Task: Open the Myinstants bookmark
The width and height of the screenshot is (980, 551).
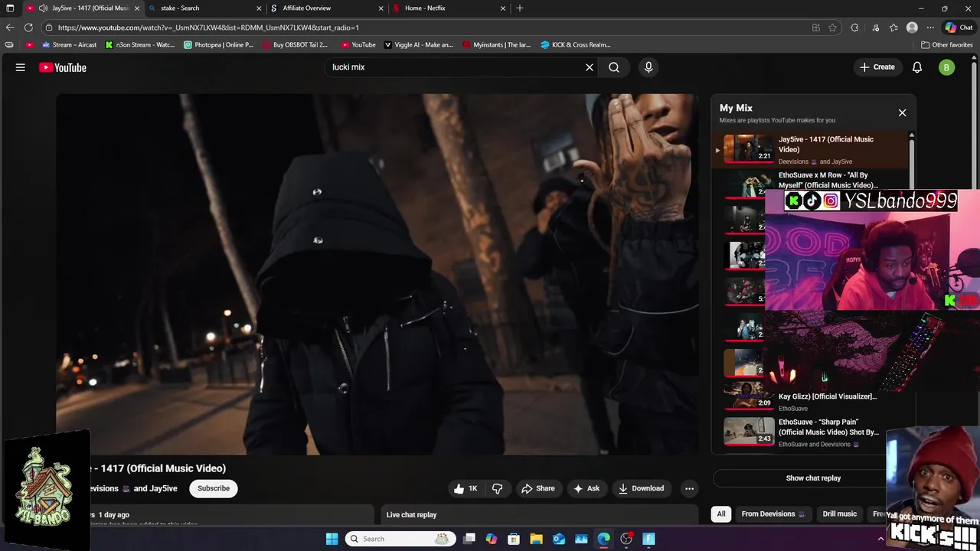Action: click(x=497, y=44)
